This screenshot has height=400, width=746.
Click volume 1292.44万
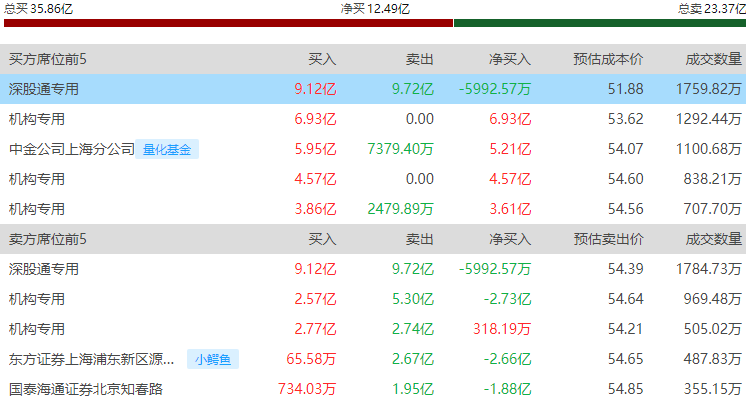(709, 119)
